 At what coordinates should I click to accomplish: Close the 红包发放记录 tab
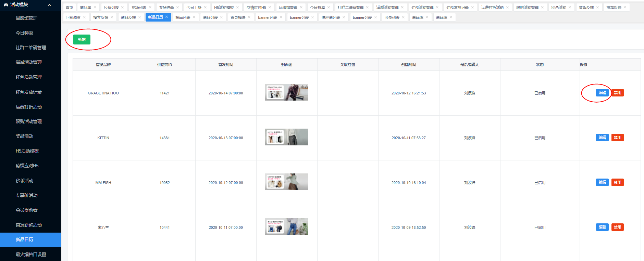(472, 7)
